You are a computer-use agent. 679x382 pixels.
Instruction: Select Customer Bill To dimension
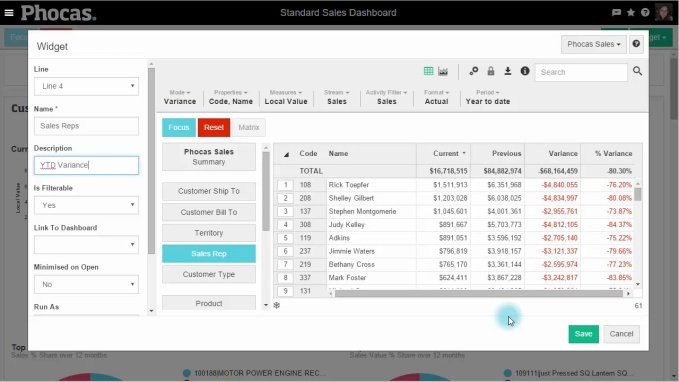point(209,212)
